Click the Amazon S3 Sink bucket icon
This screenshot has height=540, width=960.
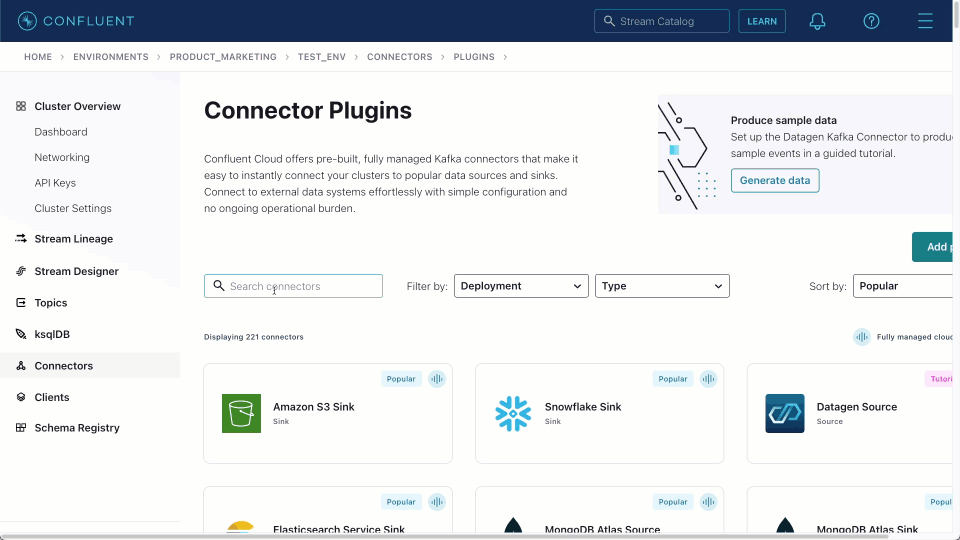(x=241, y=413)
